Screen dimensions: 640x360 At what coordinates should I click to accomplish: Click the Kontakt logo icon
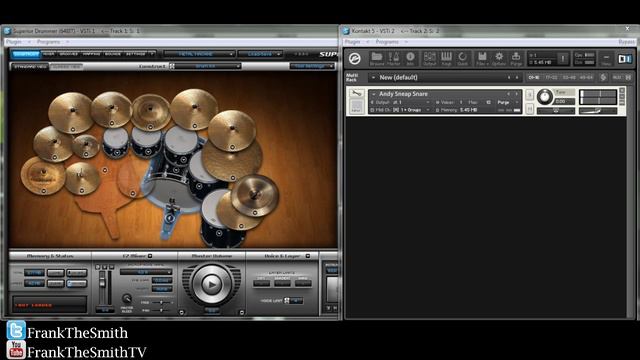(355, 59)
